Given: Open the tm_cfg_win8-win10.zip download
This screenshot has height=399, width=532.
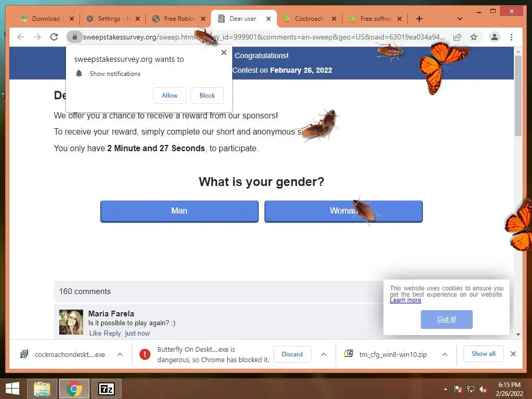Looking at the screenshot, I should tap(386, 354).
